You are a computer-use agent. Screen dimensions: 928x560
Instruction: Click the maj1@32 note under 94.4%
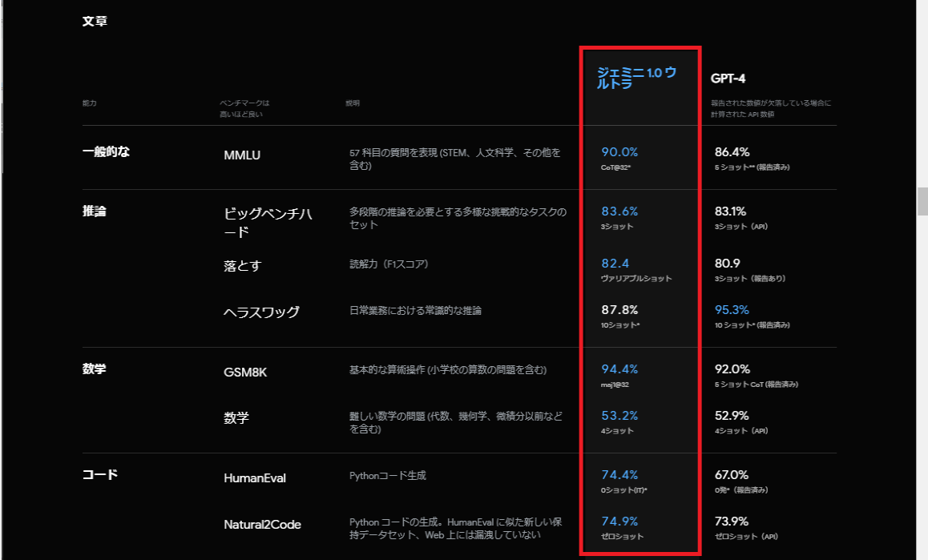click(615, 385)
